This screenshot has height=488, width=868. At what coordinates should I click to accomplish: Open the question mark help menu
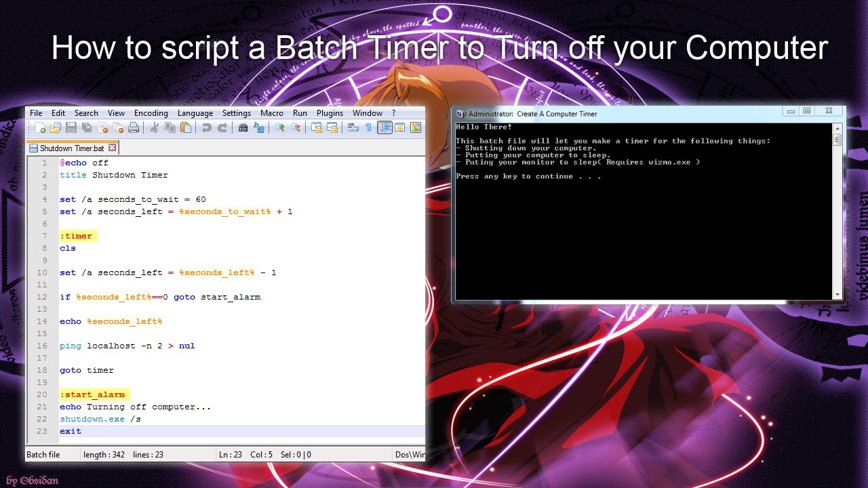tap(393, 113)
